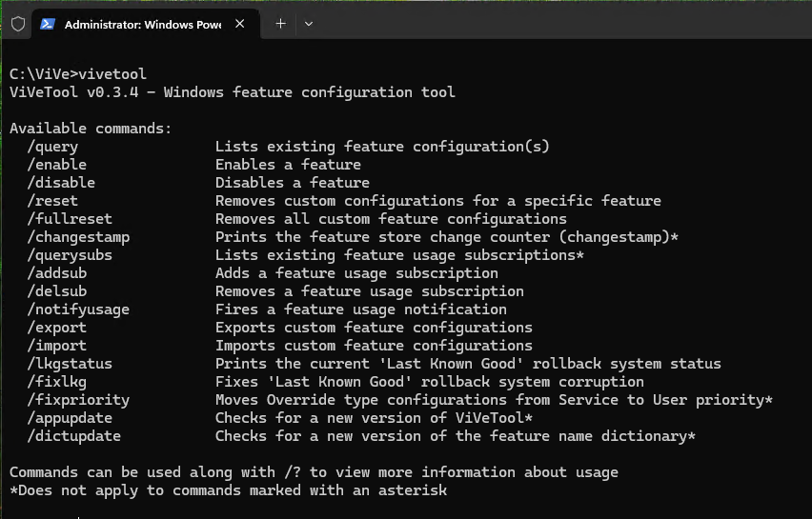Click the /changestamp command text
The height and width of the screenshot is (519, 812).
pyautogui.click(x=78, y=237)
